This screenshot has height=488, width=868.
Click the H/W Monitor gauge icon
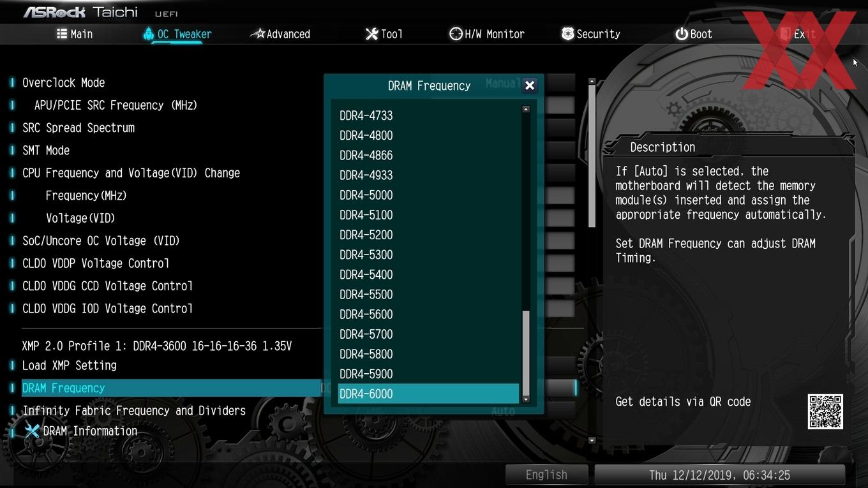[456, 34]
